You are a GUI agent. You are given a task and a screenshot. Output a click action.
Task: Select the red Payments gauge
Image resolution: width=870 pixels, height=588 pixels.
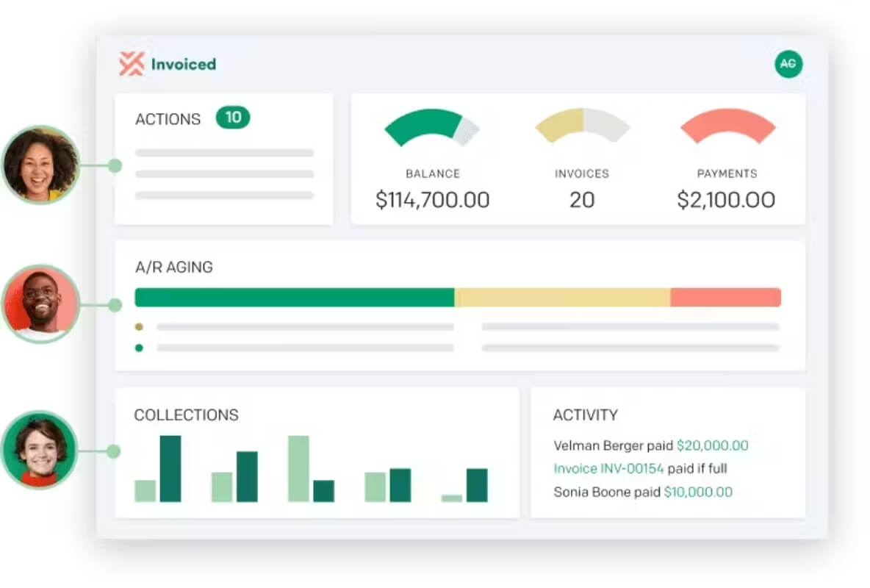coord(727,126)
